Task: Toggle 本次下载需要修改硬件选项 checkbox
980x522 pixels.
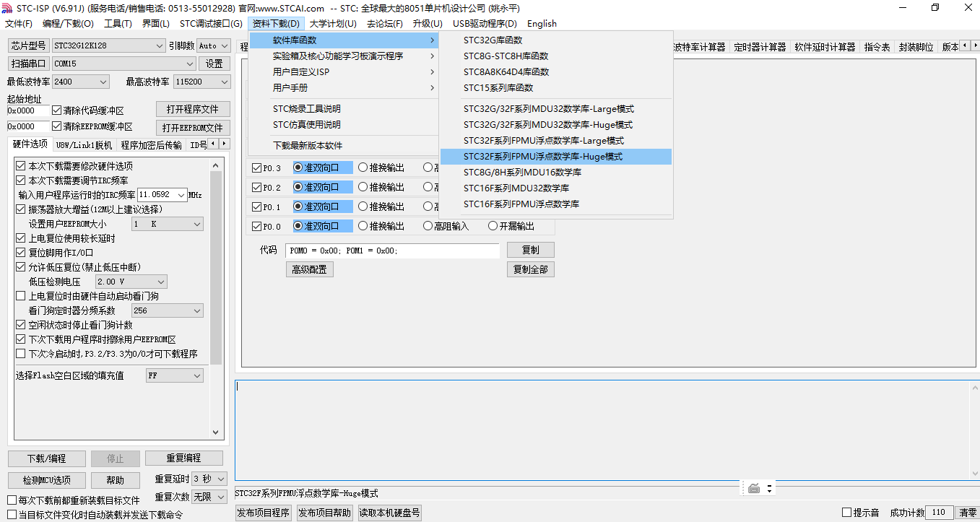Action: tap(21, 166)
